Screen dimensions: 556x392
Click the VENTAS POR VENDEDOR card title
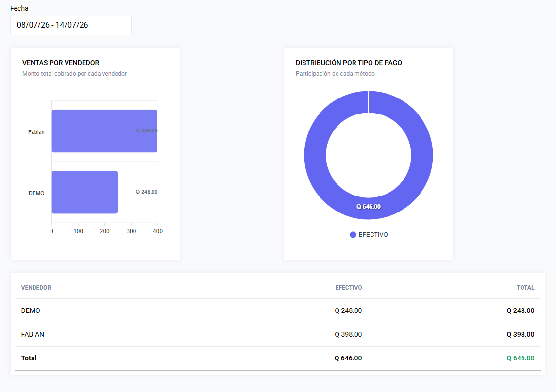click(61, 63)
